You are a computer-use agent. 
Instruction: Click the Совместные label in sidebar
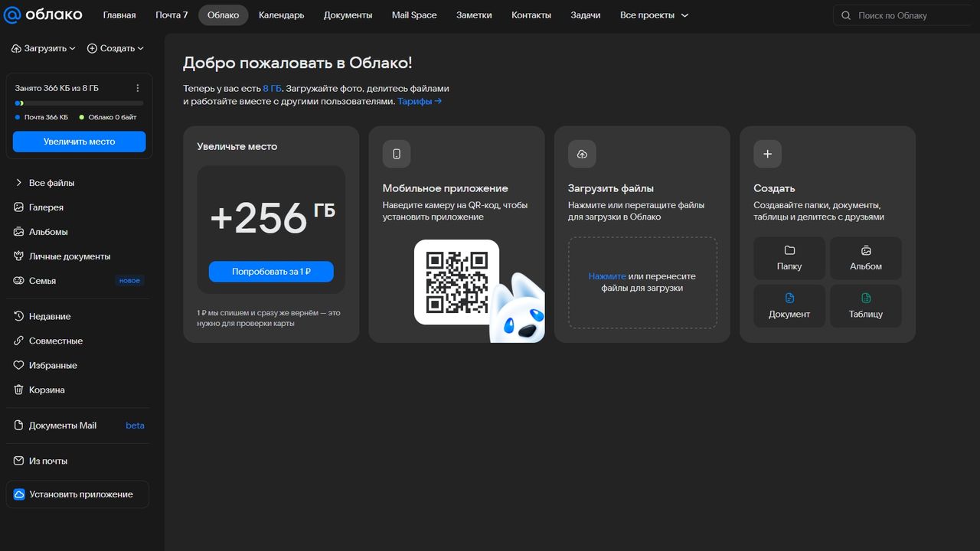(x=56, y=341)
